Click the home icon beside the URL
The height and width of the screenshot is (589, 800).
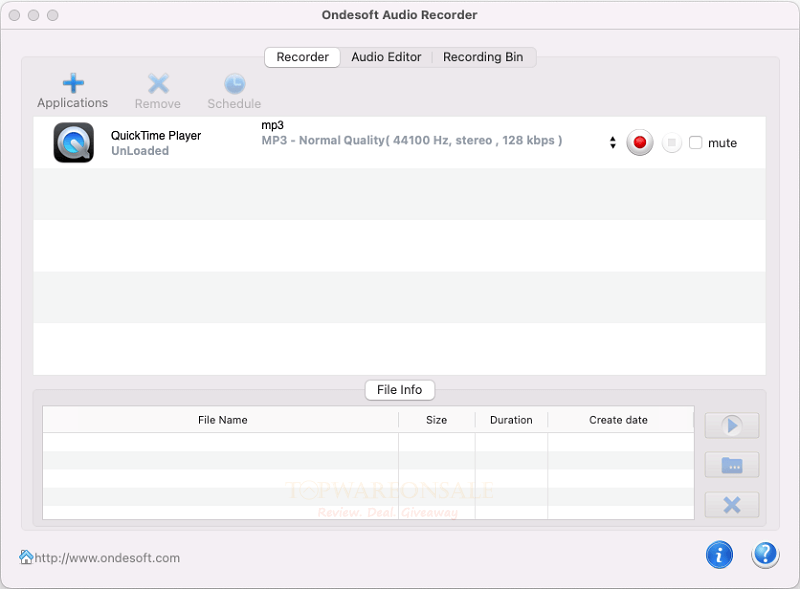click(26, 557)
